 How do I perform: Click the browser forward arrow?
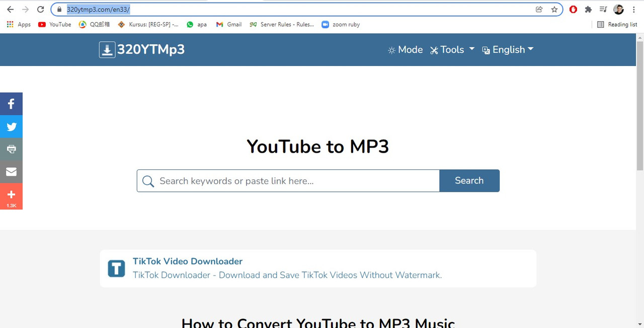pos(25,9)
